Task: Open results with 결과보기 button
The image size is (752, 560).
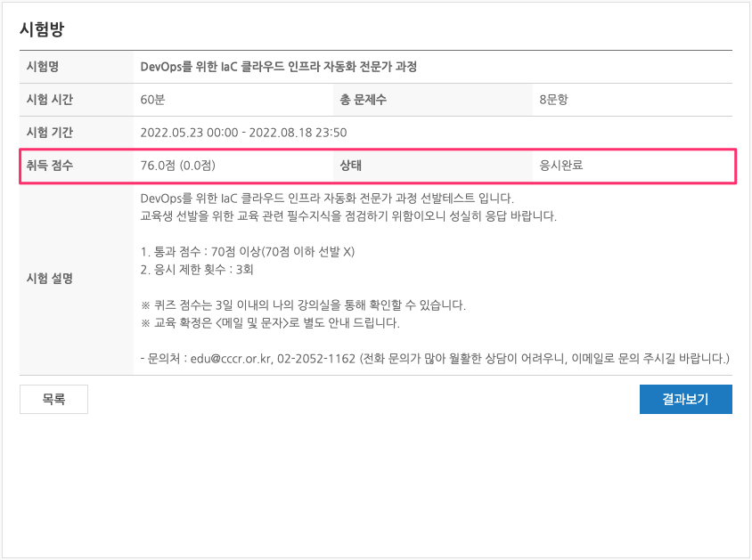Action: point(685,399)
